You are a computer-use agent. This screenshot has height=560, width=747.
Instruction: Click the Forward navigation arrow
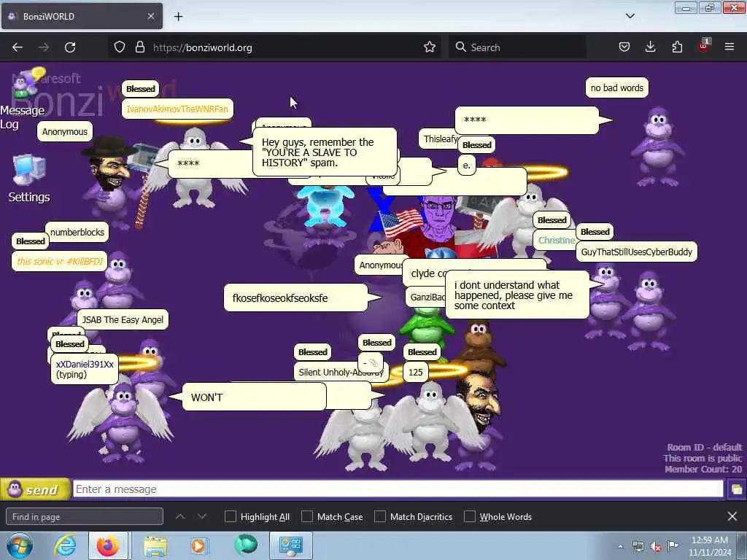pyautogui.click(x=44, y=47)
